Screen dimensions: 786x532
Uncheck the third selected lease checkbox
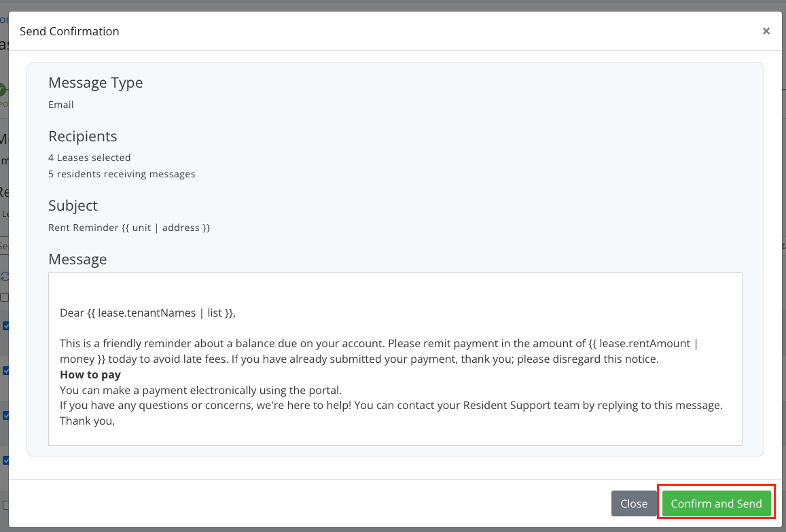point(5,416)
